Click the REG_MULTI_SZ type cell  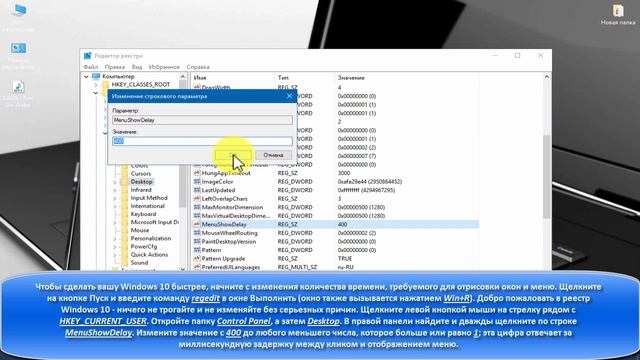(x=297, y=267)
